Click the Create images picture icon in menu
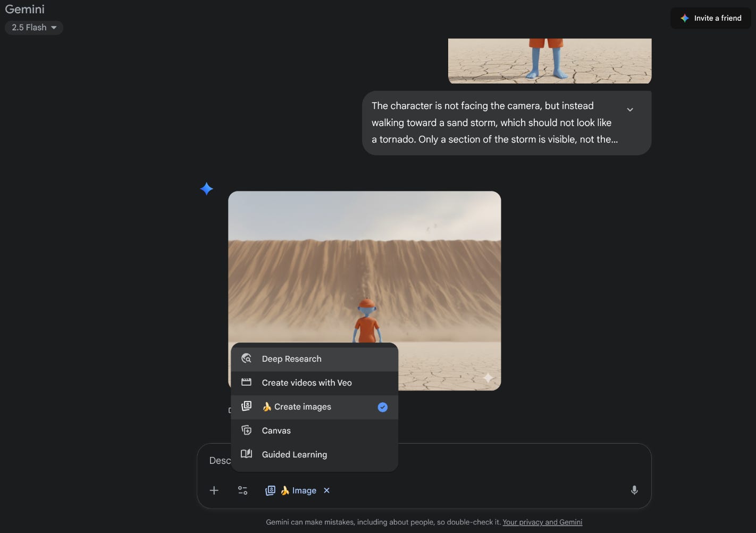This screenshot has height=533, width=756. pos(246,406)
